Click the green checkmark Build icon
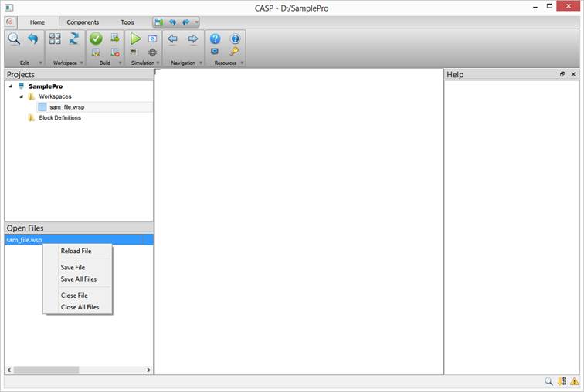Viewport: 584px width, 392px height. 96,39
